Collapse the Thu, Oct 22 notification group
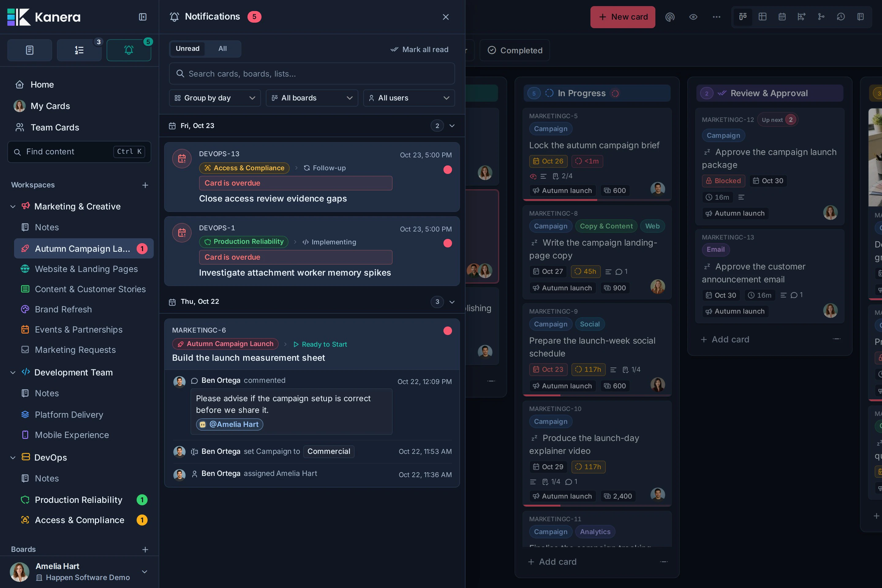 click(x=452, y=302)
